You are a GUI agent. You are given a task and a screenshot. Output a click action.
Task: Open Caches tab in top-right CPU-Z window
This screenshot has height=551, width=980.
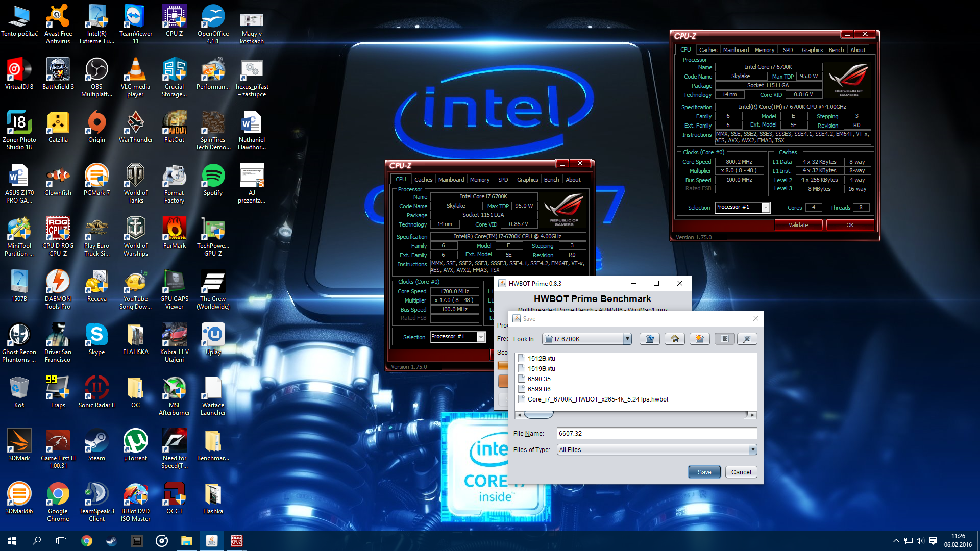click(x=708, y=50)
